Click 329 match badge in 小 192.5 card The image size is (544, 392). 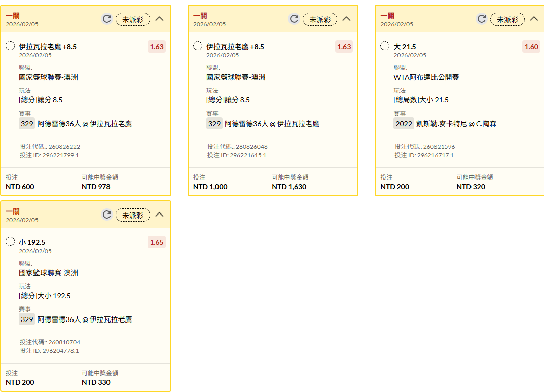pyautogui.click(x=27, y=319)
